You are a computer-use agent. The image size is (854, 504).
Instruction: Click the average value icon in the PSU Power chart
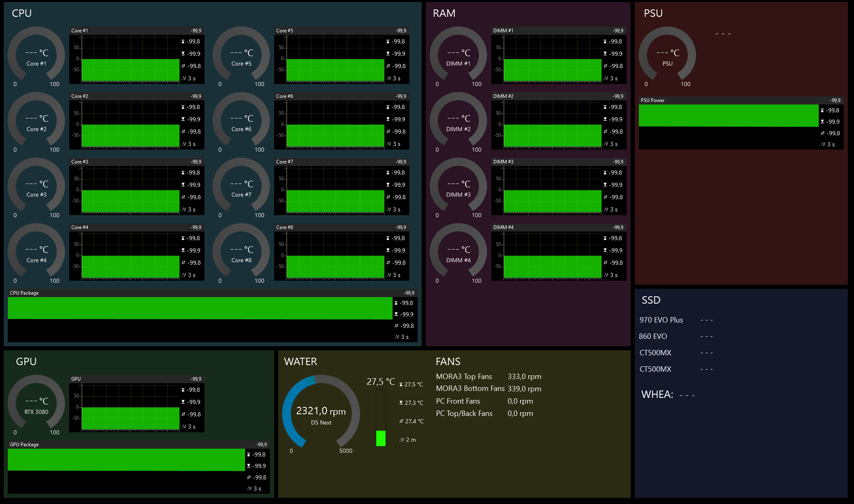(x=822, y=133)
